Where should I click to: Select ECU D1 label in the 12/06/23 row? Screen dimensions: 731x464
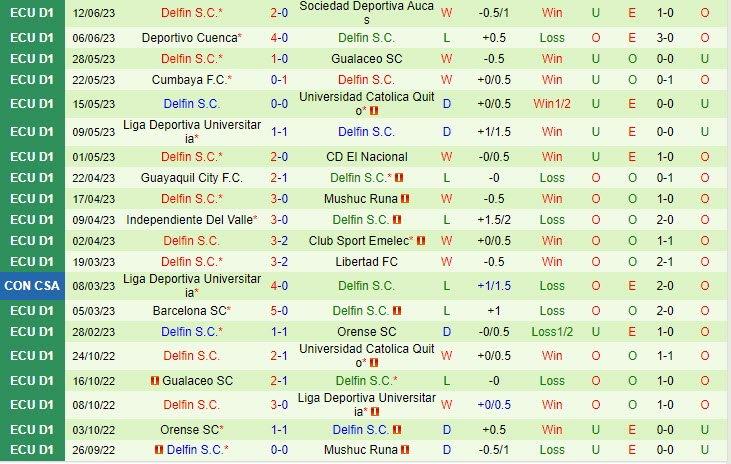pyautogui.click(x=31, y=14)
